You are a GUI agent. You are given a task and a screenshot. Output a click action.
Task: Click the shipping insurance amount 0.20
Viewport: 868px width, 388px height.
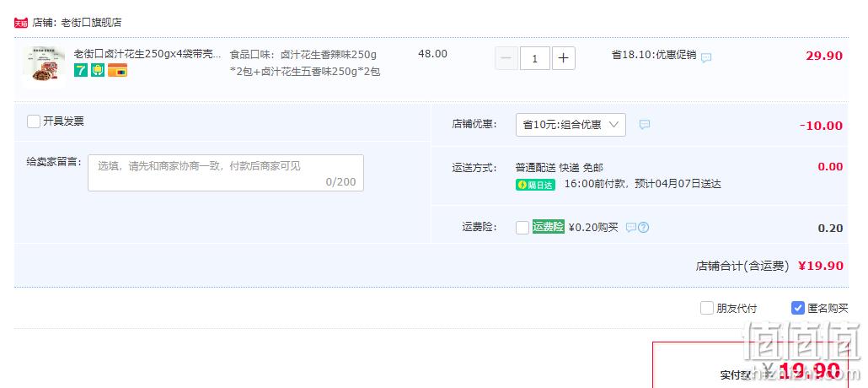coord(830,229)
